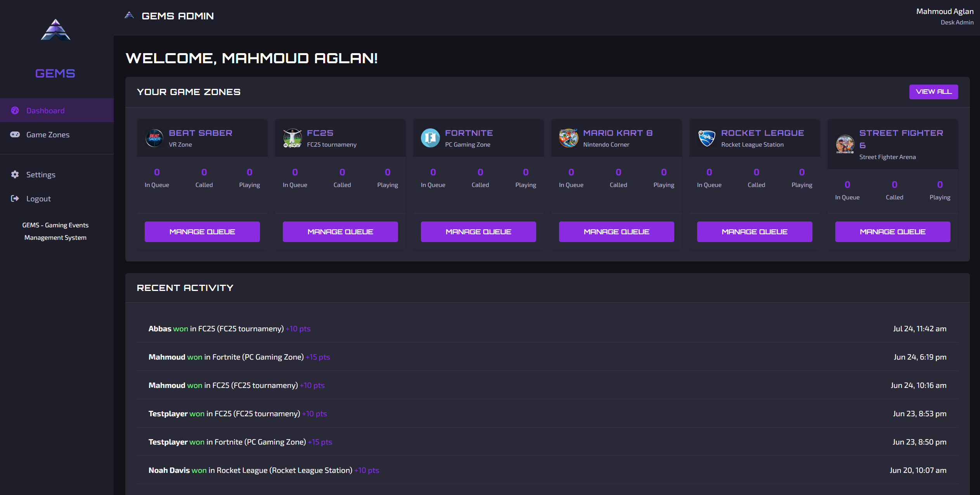
Task: Manage queue for Beat Saber
Action: point(202,232)
